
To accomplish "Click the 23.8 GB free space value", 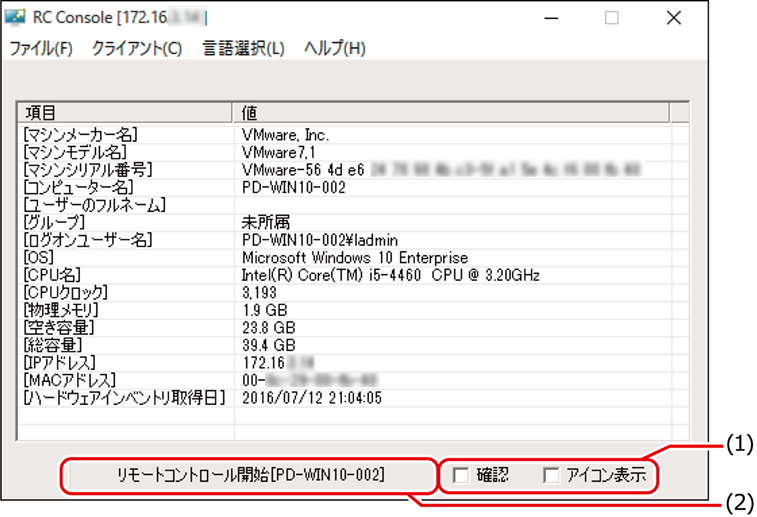I will click(x=268, y=328).
